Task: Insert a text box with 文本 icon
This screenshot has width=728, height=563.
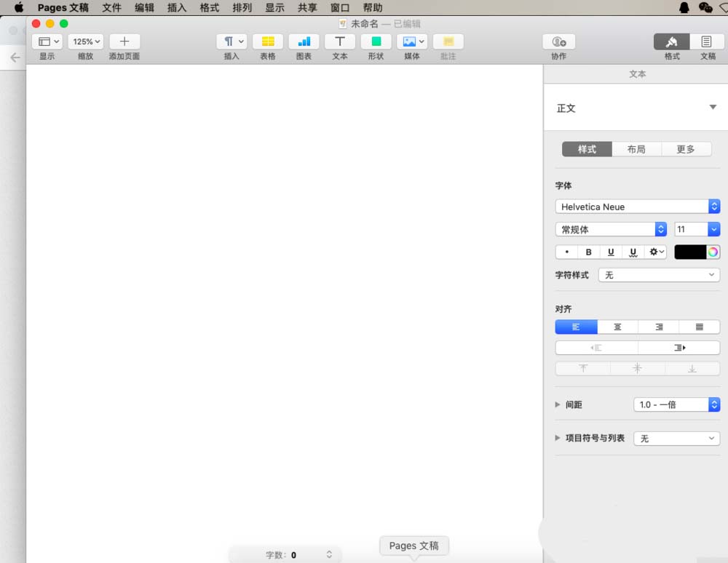Action: [x=340, y=41]
